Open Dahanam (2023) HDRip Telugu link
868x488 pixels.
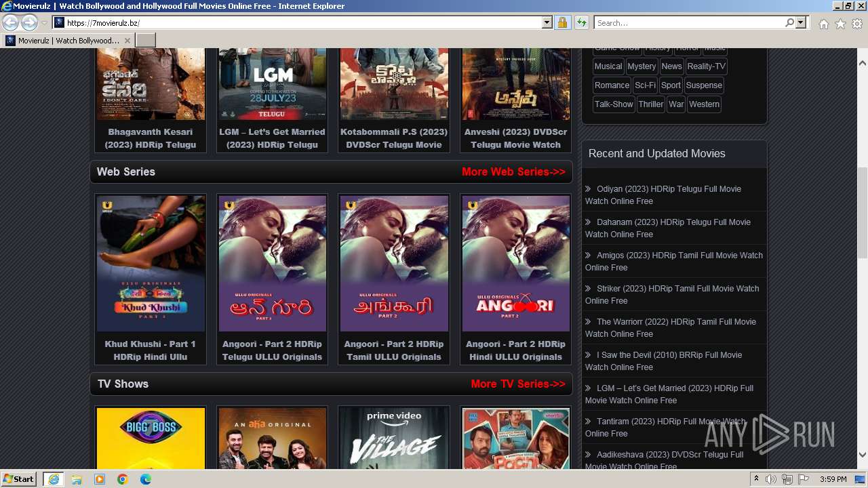(668, 228)
